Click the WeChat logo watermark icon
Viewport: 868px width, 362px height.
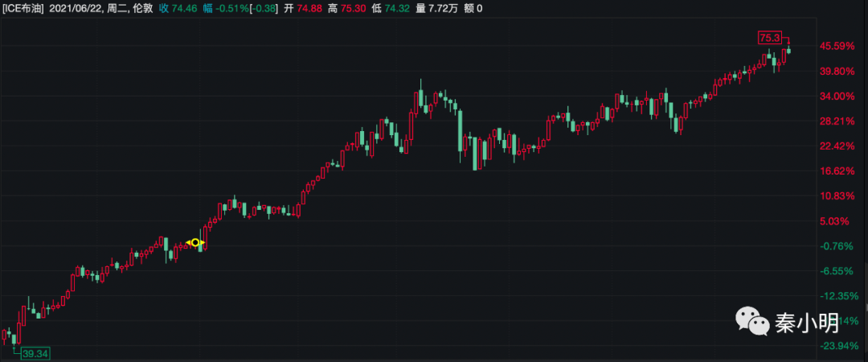click(750, 322)
